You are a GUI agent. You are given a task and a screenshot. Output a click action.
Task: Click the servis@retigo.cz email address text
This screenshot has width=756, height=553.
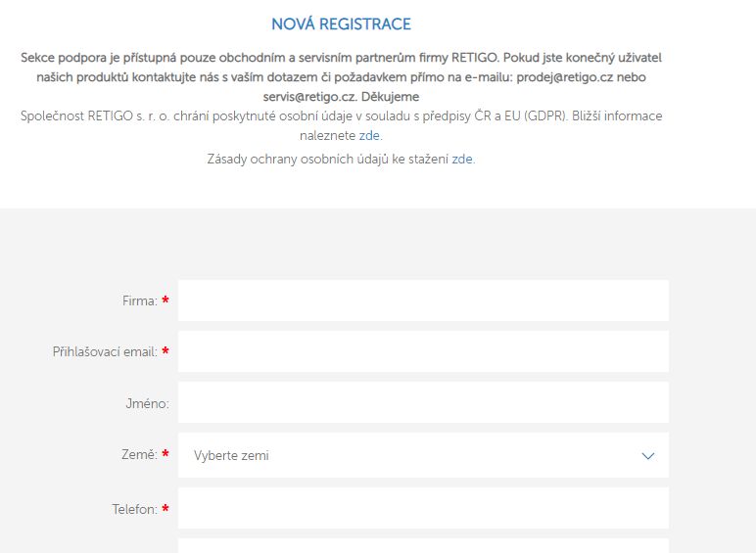(x=310, y=97)
